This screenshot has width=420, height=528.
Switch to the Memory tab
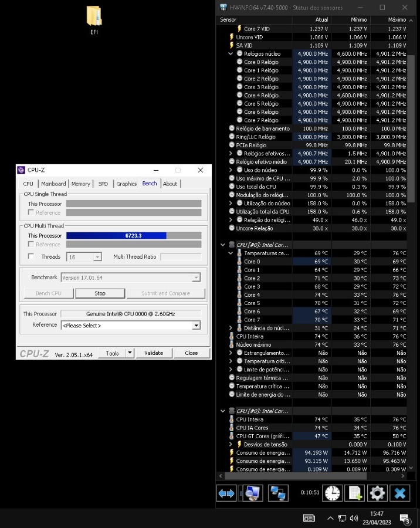pos(81,184)
